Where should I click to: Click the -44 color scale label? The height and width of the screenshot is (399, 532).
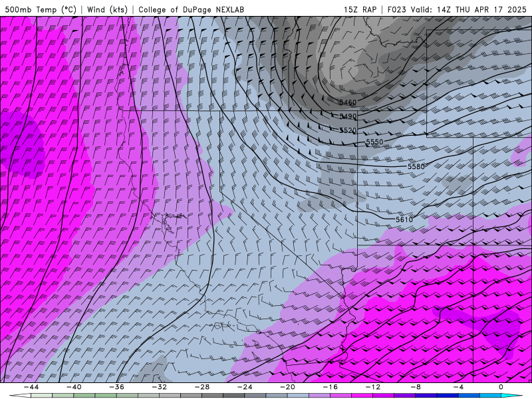coord(31,387)
